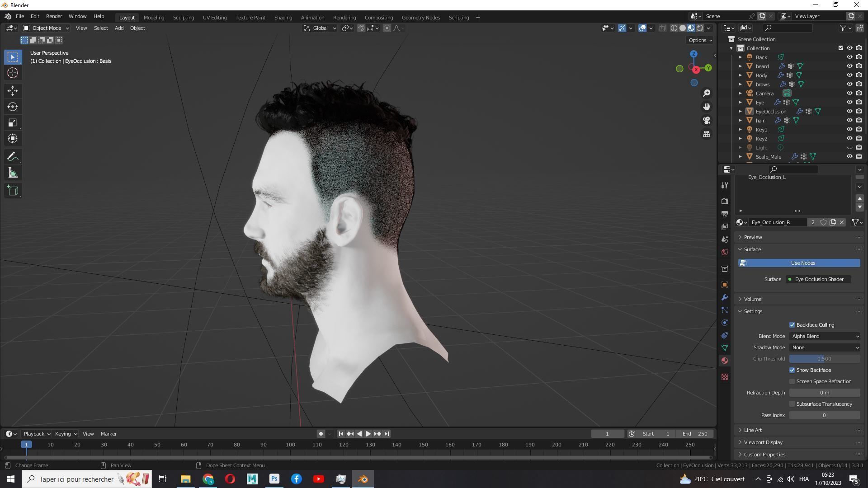868x488 pixels.
Task: Open the viewport Options button
Action: 700,40
